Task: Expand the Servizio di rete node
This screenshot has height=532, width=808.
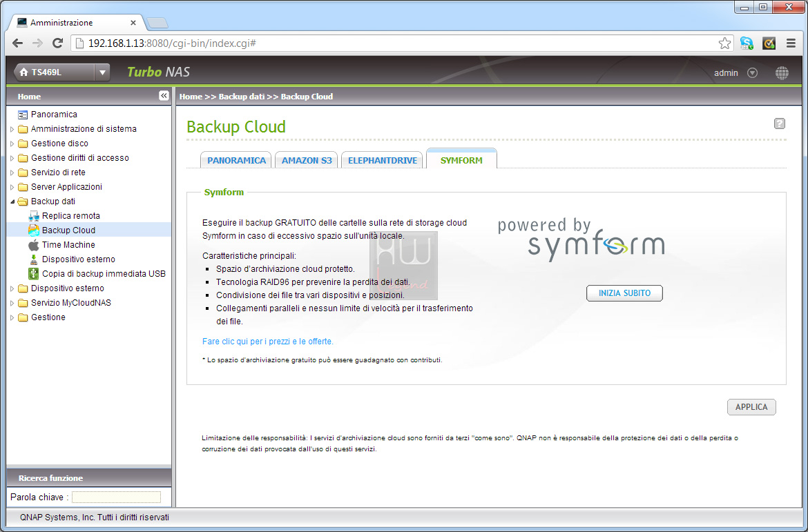Action: click(x=12, y=173)
